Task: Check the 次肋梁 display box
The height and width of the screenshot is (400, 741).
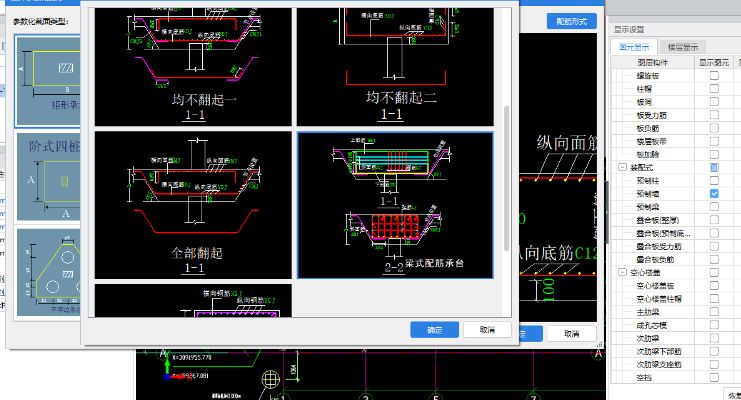Action: pyautogui.click(x=714, y=338)
